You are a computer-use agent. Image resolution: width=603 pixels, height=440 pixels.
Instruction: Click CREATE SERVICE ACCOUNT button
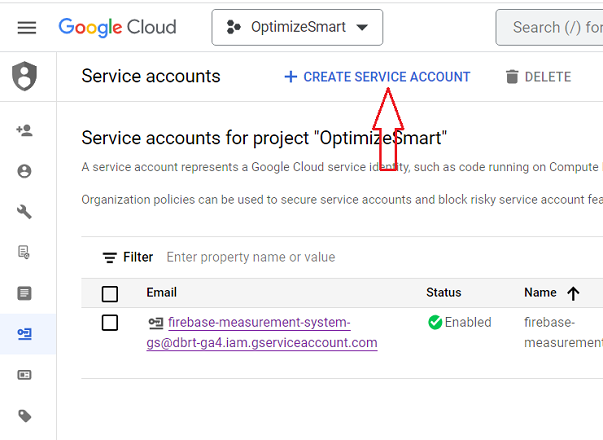377,77
